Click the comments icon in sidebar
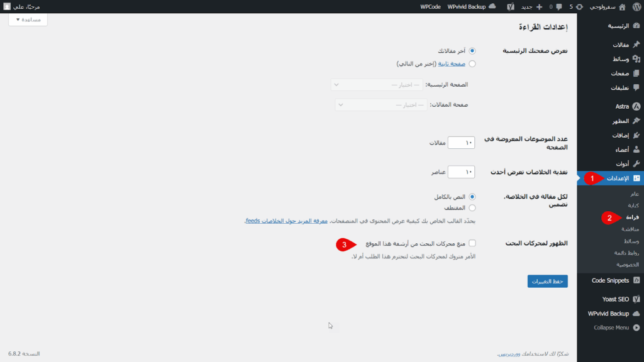 click(x=636, y=87)
